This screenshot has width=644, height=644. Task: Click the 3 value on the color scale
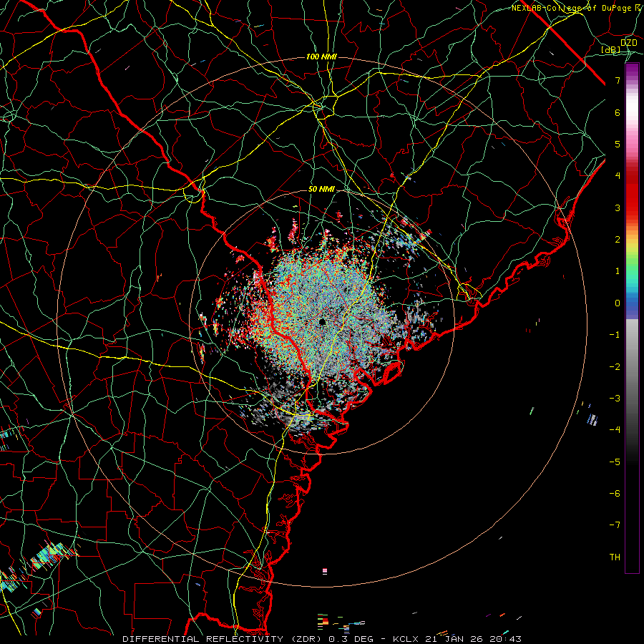tap(618, 208)
